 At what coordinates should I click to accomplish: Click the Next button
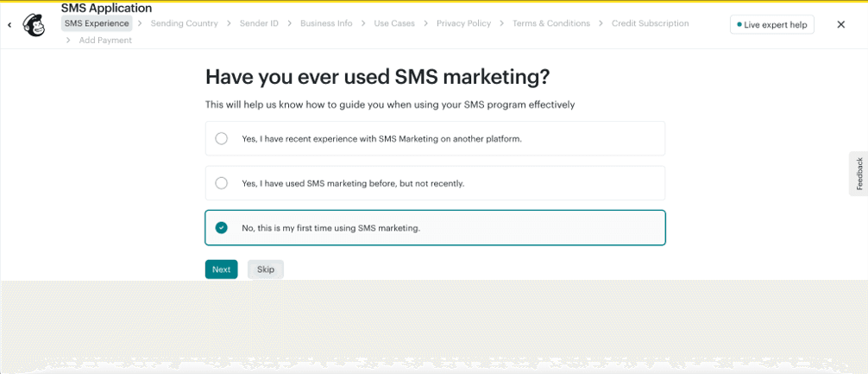click(222, 269)
